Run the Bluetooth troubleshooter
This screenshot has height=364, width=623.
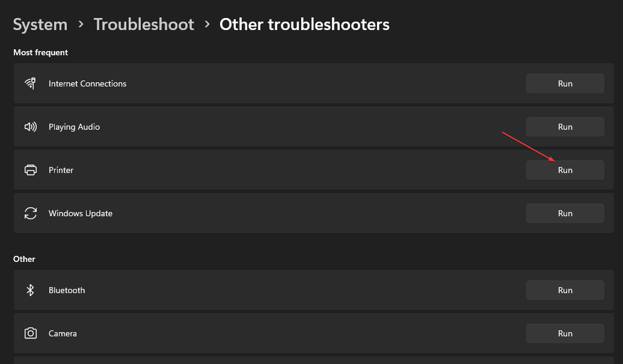click(x=565, y=290)
